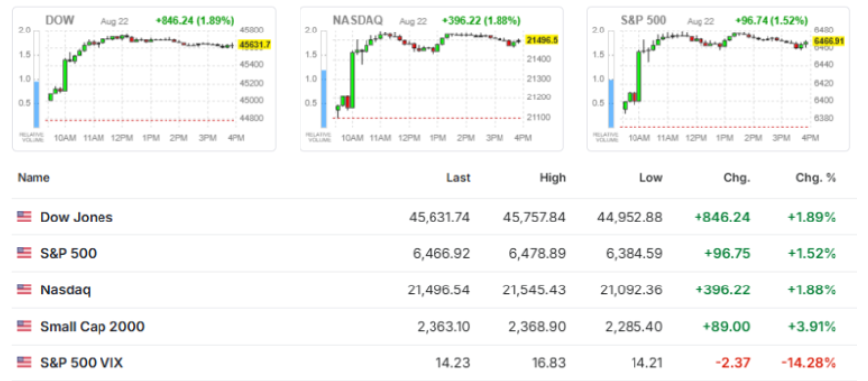Open the S&P 500 index link
This screenshot has width=868, height=381.
(x=69, y=253)
